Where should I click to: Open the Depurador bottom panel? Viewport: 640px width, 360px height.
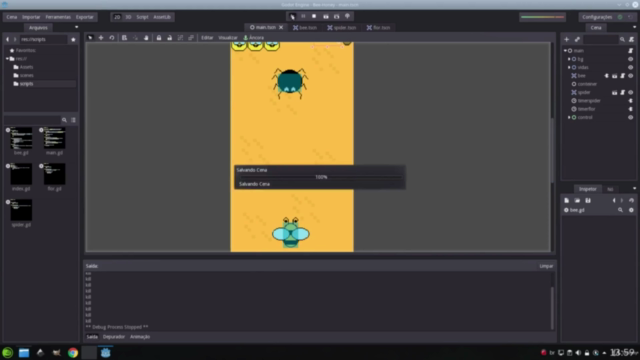point(114,337)
